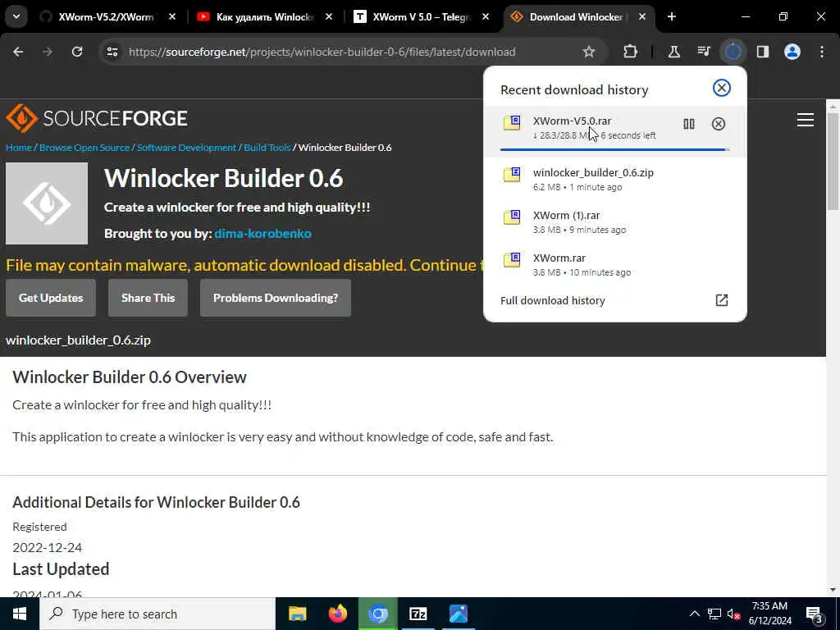The height and width of the screenshot is (630, 840).
Task: Click the taskbar search box
Action: tap(157, 614)
